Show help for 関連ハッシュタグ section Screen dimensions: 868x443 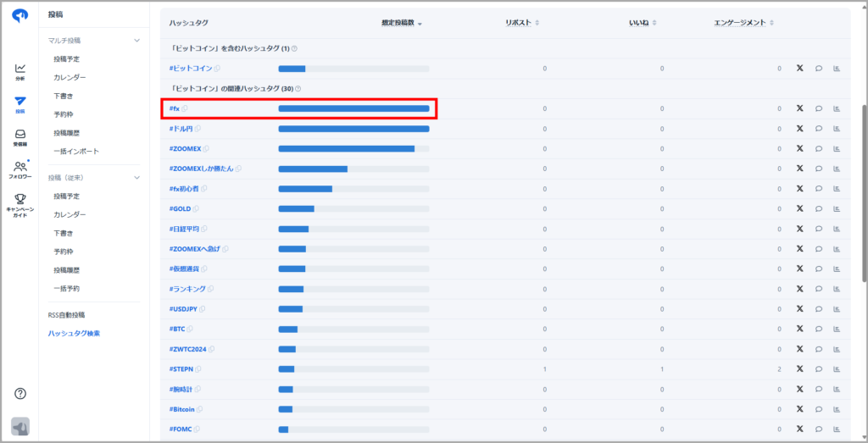pyautogui.click(x=298, y=88)
